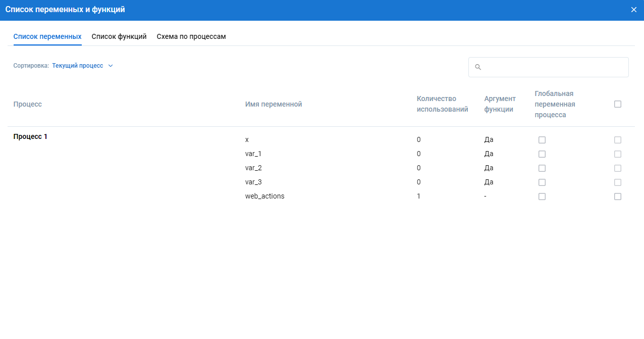Open the Схема по процессам tab
The image size is (644, 339).
[x=191, y=37]
